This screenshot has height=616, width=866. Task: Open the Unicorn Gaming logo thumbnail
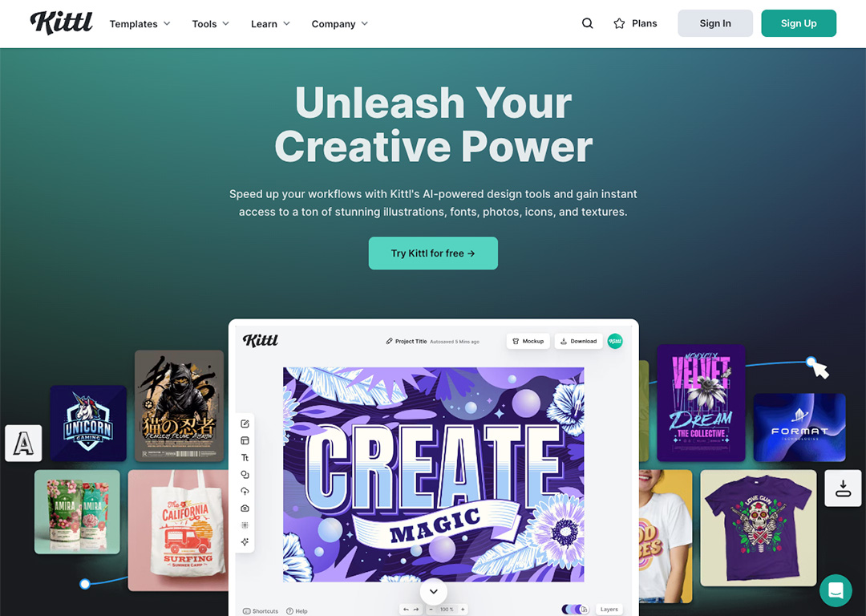coord(88,423)
